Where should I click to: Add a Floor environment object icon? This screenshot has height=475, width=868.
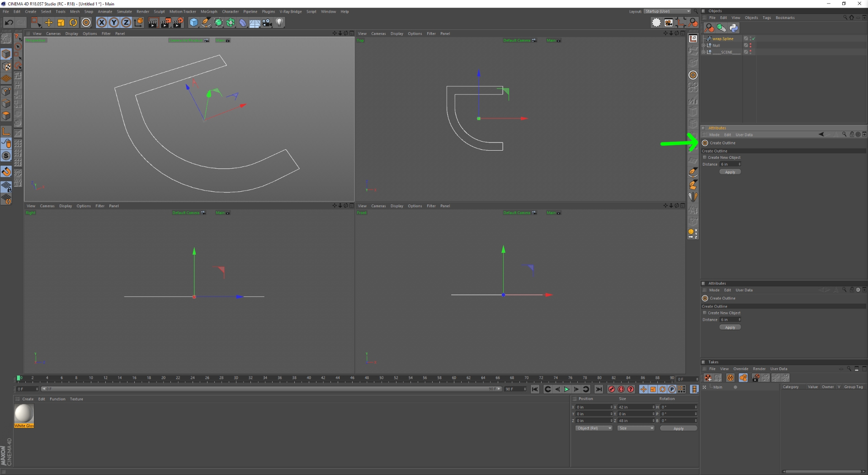pyautogui.click(x=255, y=22)
